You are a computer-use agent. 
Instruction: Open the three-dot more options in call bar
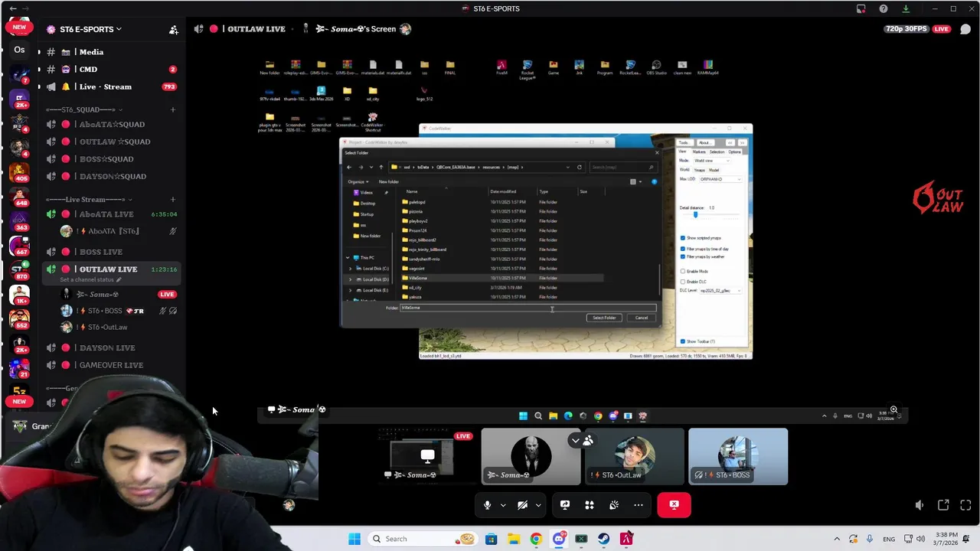coord(639,505)
